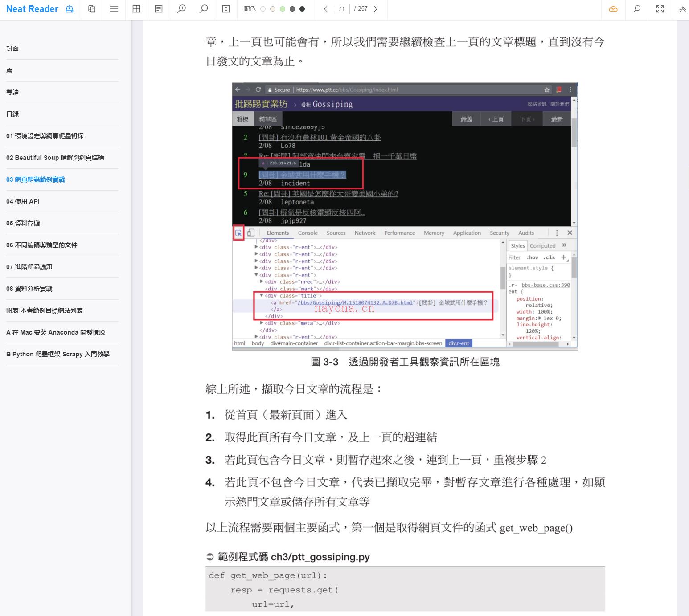
Task: Select the dark gray color theme swatch
Action: pyautogui.click(x=292, y=9)
